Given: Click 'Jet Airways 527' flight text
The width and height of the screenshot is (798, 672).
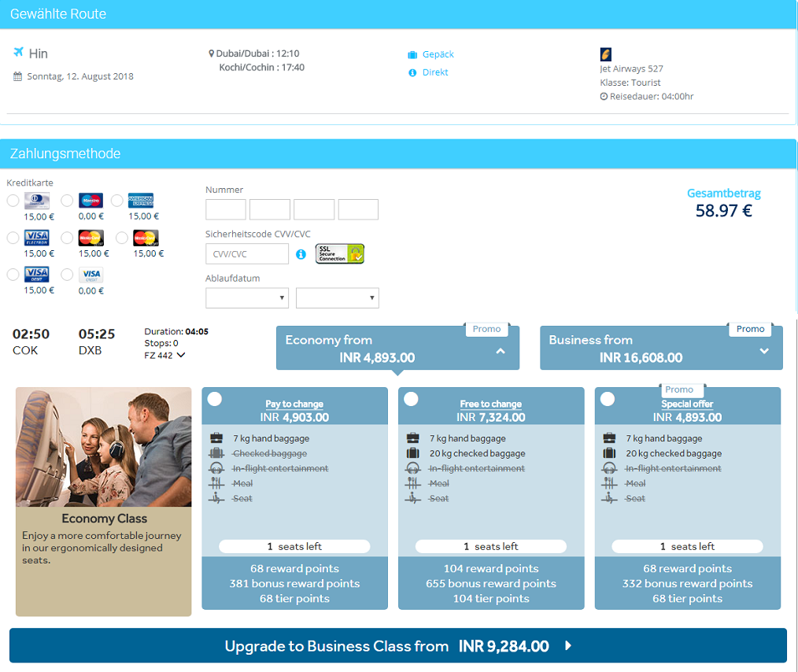Looking at the screenshot, I should [631, 68].
